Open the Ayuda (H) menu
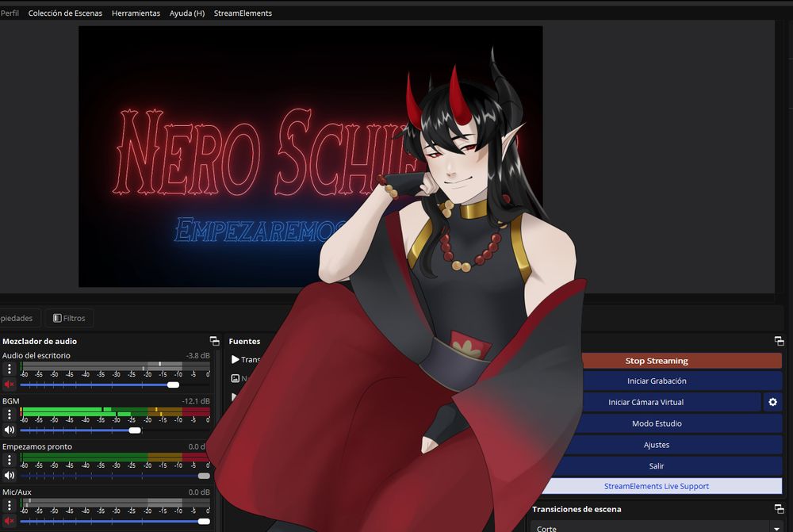The width and height of the screenshot is (793, 532). 187,13
